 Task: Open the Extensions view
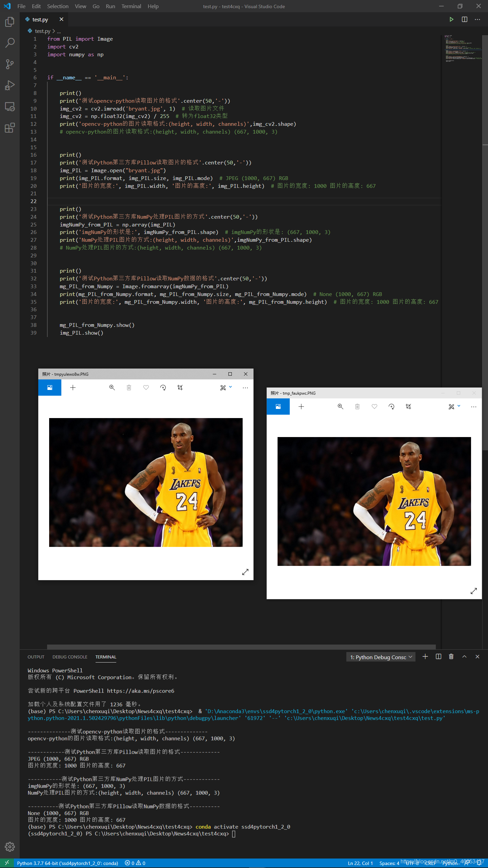[x=10, y=128]
